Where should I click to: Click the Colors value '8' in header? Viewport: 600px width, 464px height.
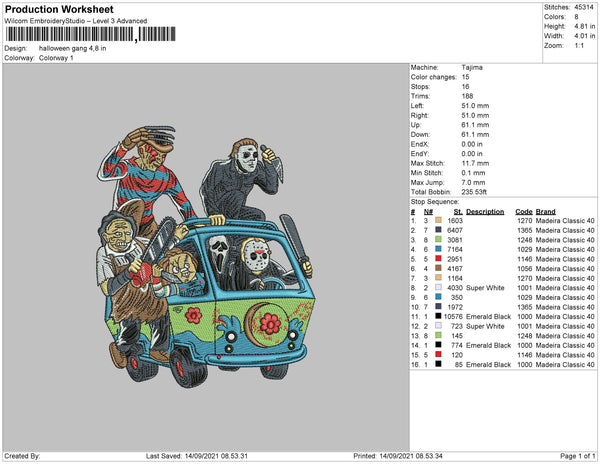(x=576, y=17)
